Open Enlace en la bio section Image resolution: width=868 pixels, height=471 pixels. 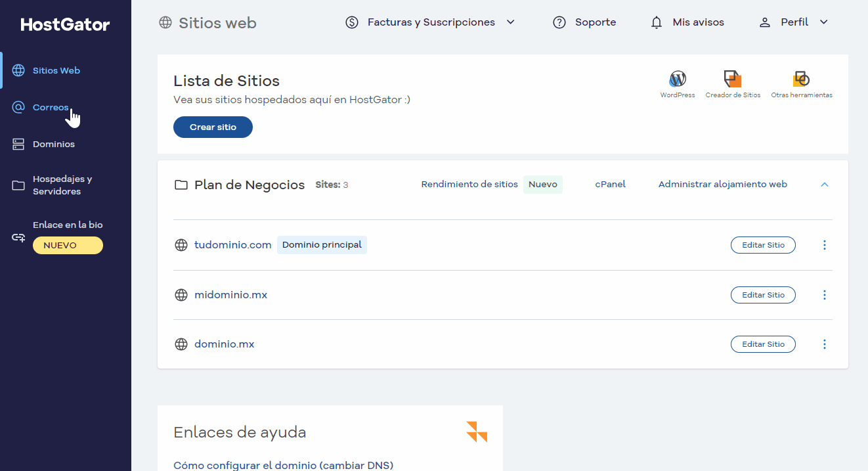[68, 225]
